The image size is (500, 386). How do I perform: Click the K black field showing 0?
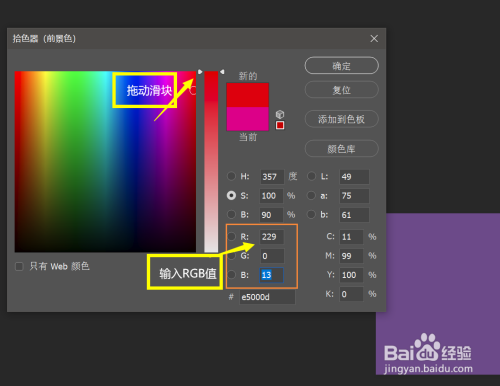pyautogui.click(x=351, y=294)
